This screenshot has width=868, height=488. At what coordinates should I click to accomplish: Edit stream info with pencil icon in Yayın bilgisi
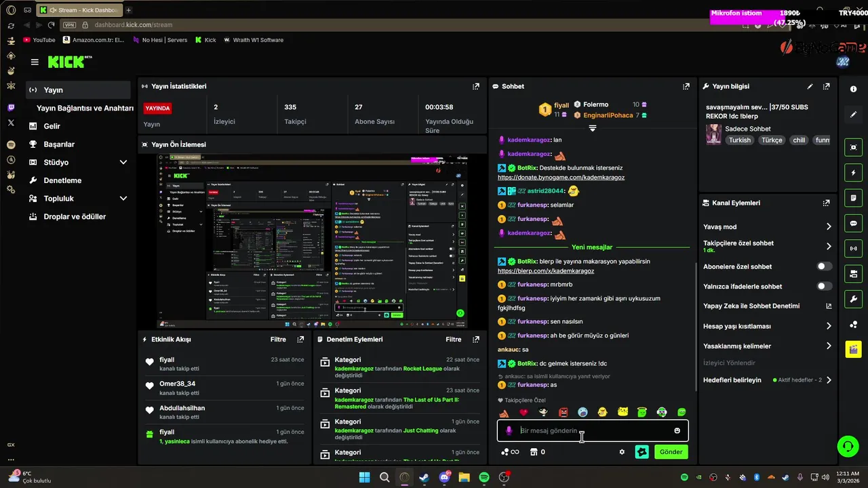click(810, 87)
